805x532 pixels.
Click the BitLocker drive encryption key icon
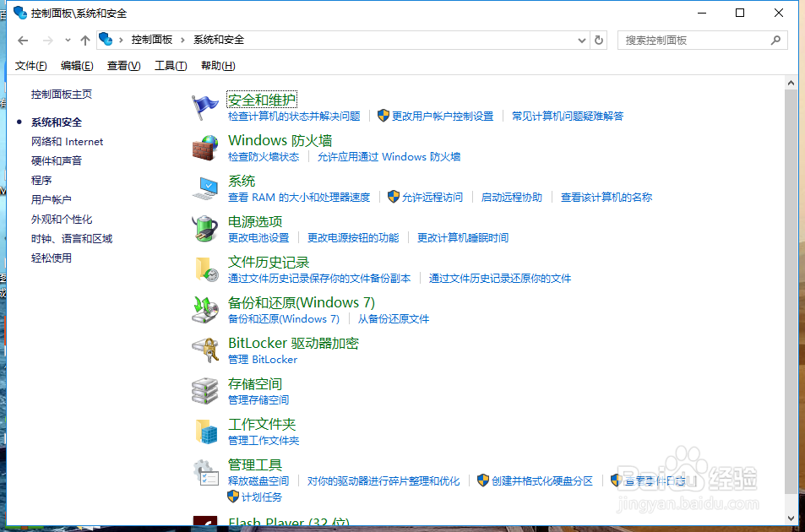click(x=205, y=350)
